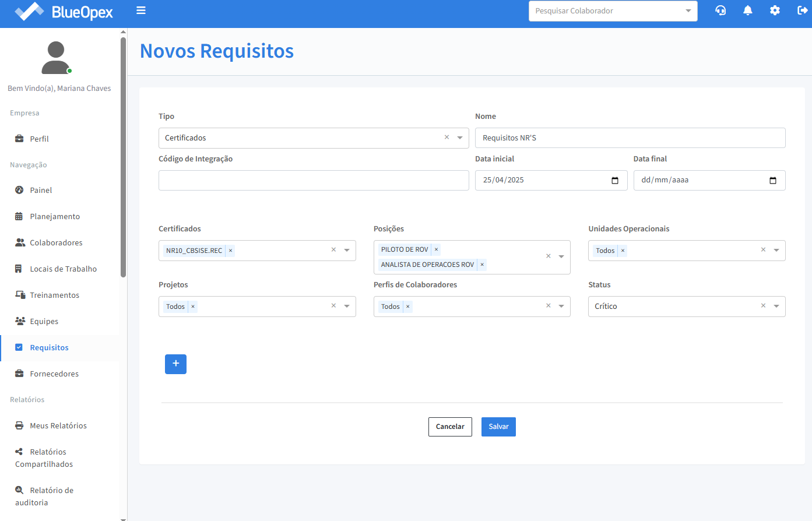Screen dimensions: 812x521
Task: Expand the Posições dropdown arrow
Action: [561, 257]
